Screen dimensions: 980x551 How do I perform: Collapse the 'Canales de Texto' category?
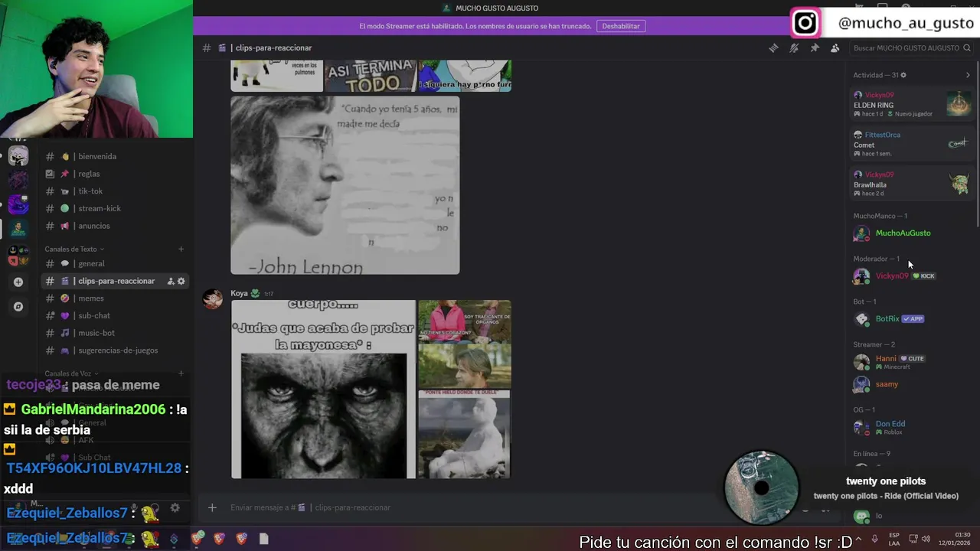(x=74, y=249)
